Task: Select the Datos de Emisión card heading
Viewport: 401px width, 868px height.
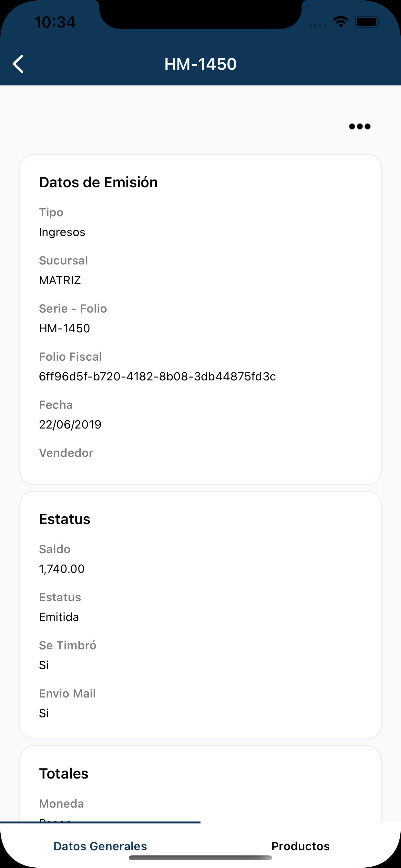Action: (98, 182)
